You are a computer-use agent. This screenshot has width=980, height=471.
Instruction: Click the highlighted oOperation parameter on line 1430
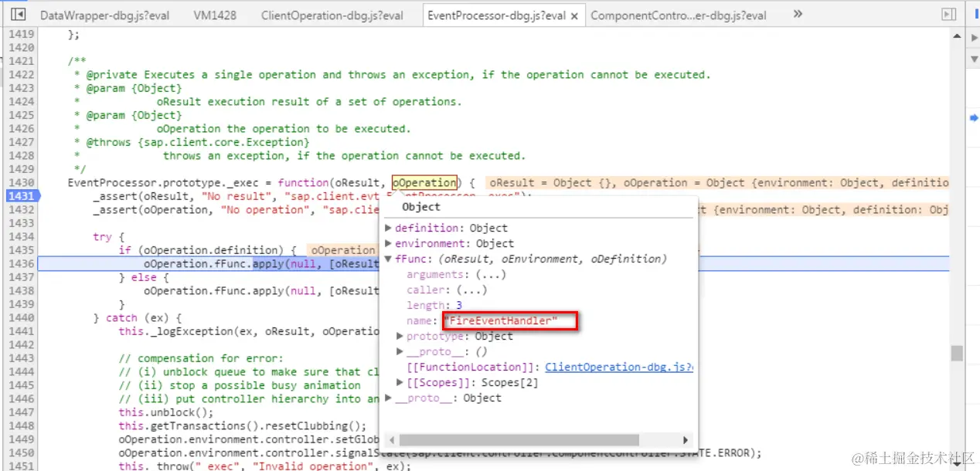424,183
